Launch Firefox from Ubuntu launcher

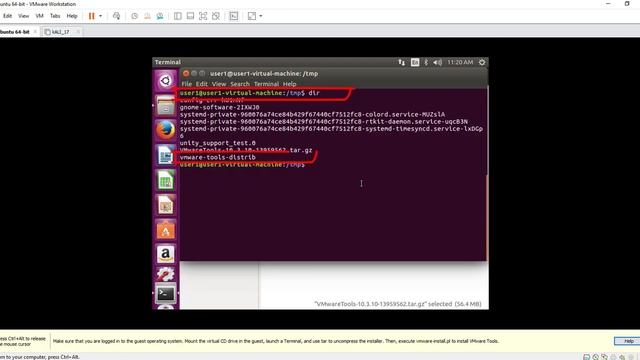point(165,130)
